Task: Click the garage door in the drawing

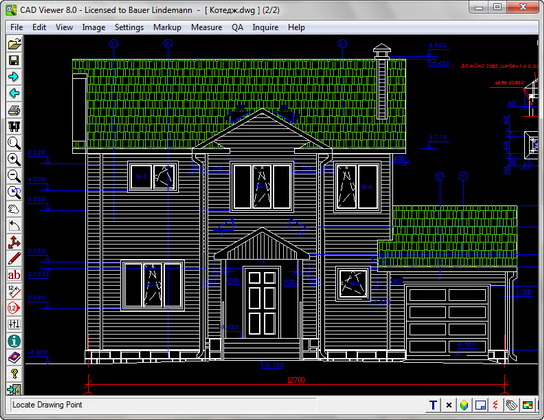Action: coord(448,321)
